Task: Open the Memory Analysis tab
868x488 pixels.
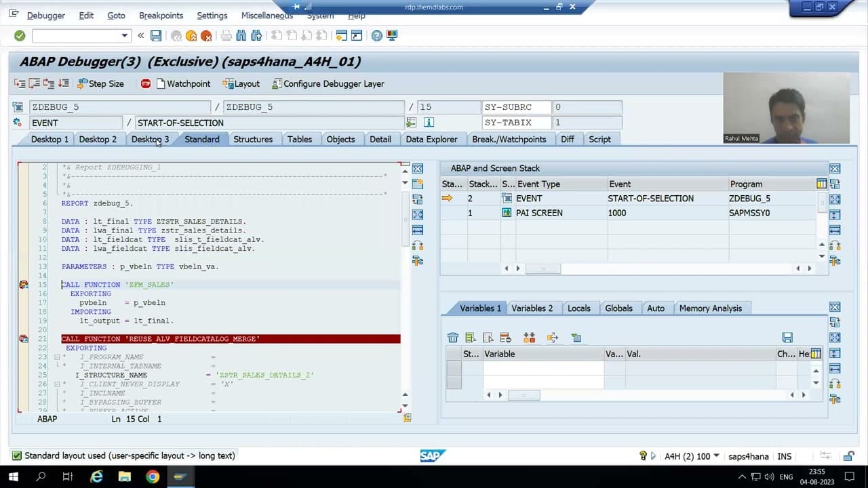Action: click(710, 308)
